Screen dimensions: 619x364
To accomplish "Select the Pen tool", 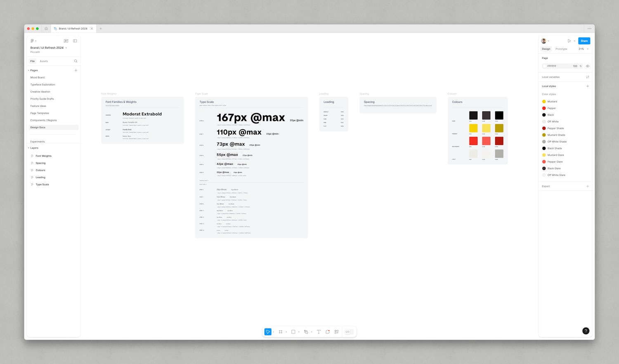I will tap(306, 332).
